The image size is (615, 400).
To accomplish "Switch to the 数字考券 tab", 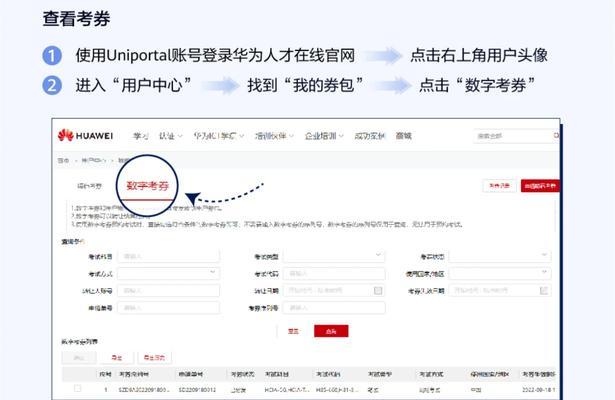I will [147, 185].
